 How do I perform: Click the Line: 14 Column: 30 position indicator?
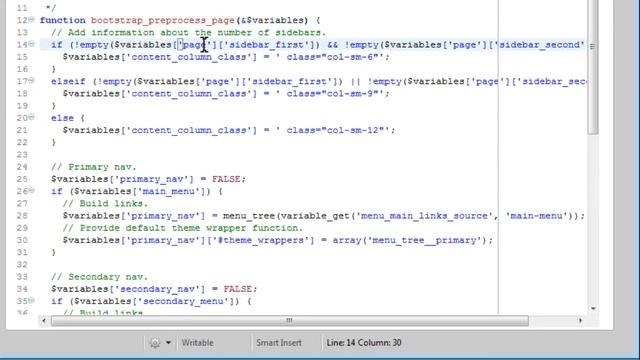point(364,343)
